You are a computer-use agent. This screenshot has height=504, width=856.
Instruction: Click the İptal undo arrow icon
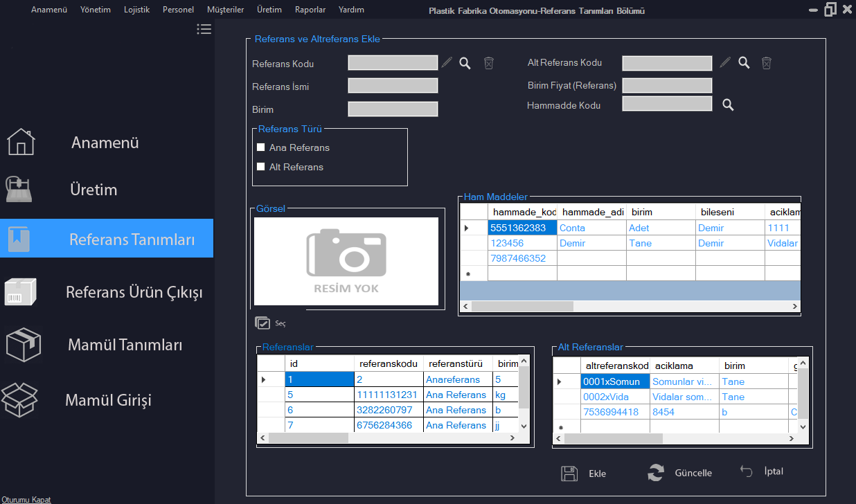click(x=746, y=471)
